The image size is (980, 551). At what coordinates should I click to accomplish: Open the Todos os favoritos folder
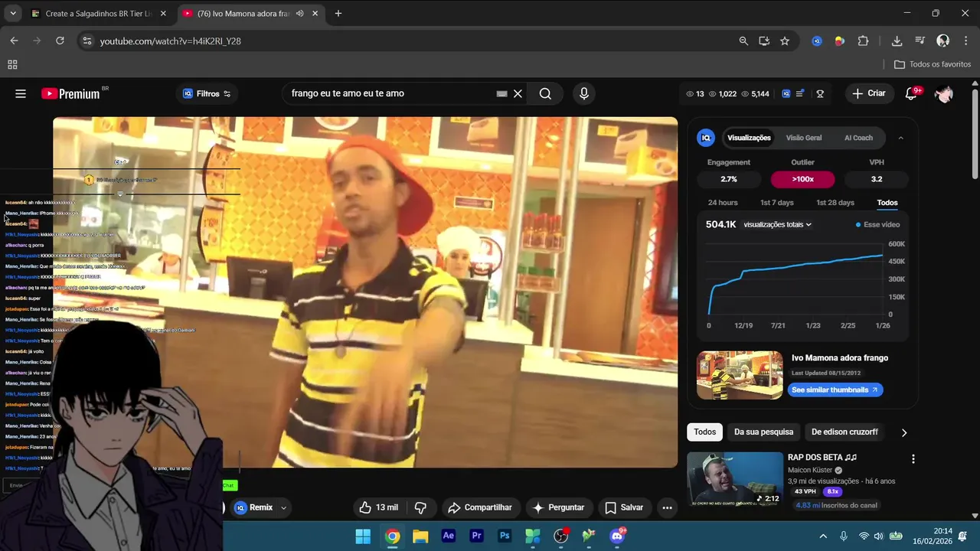(933, 64)
